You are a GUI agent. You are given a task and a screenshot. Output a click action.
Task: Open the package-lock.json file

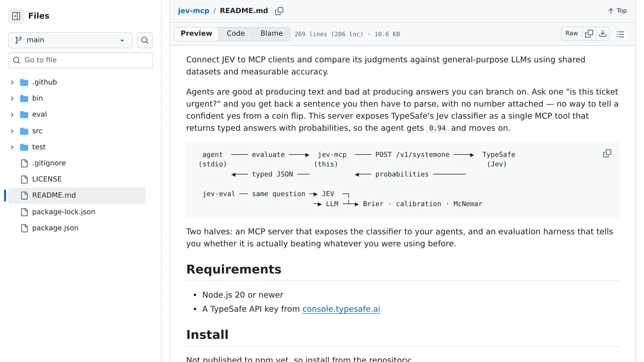click(63, 212)
